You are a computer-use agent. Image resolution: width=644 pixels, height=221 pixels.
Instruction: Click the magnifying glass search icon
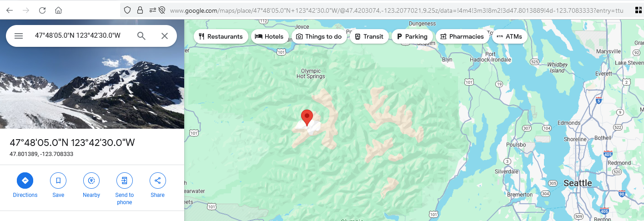click(141, 36)
